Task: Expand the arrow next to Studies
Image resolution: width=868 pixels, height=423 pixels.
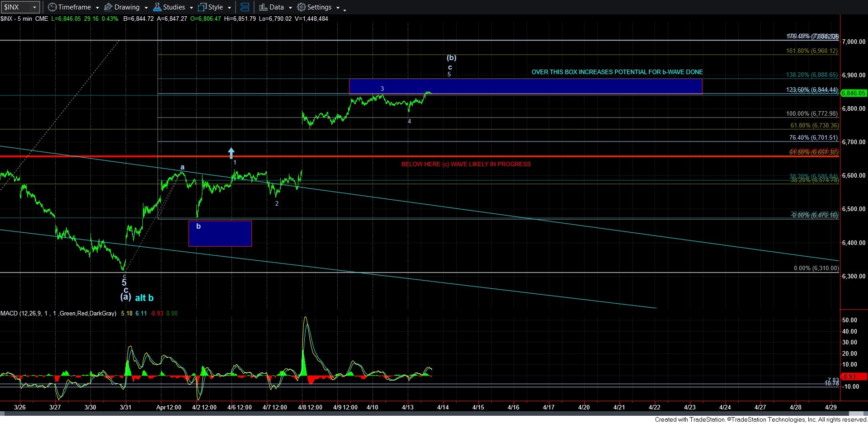Action: (191, 8)
